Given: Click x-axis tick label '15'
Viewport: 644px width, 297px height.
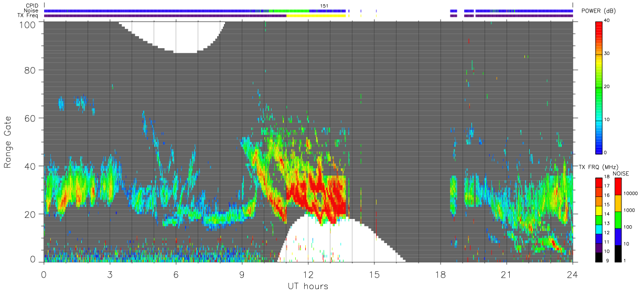Looking at the screenshot, I should [x=374, y=274].
